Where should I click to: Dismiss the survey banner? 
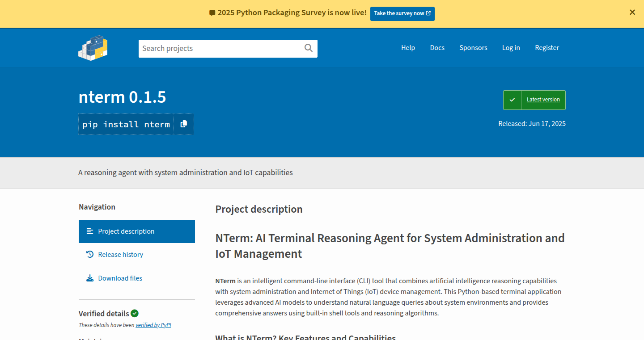[632, 13]
